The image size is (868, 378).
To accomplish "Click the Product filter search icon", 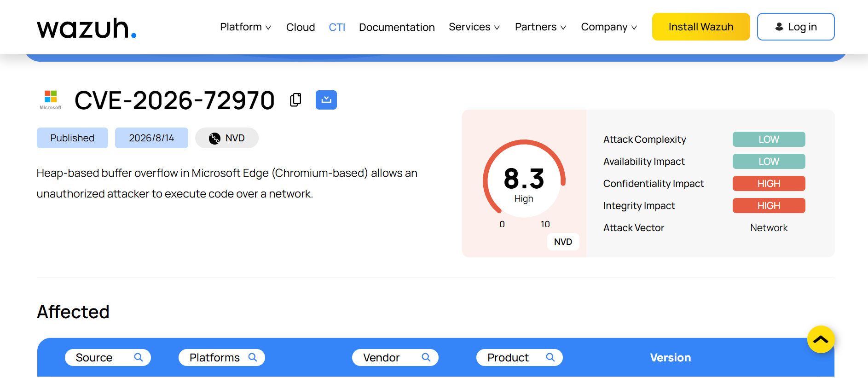I will click(x=550, y=357).
